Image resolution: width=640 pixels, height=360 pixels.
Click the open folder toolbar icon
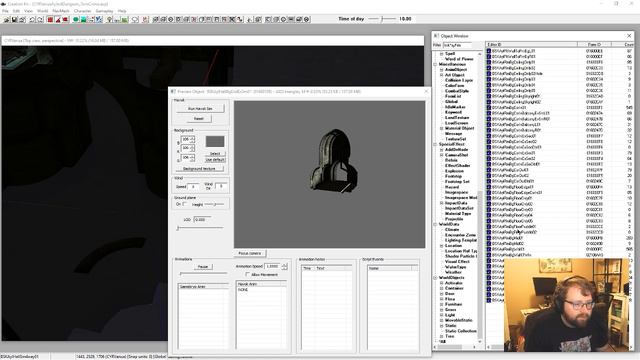tap(7, 19)
